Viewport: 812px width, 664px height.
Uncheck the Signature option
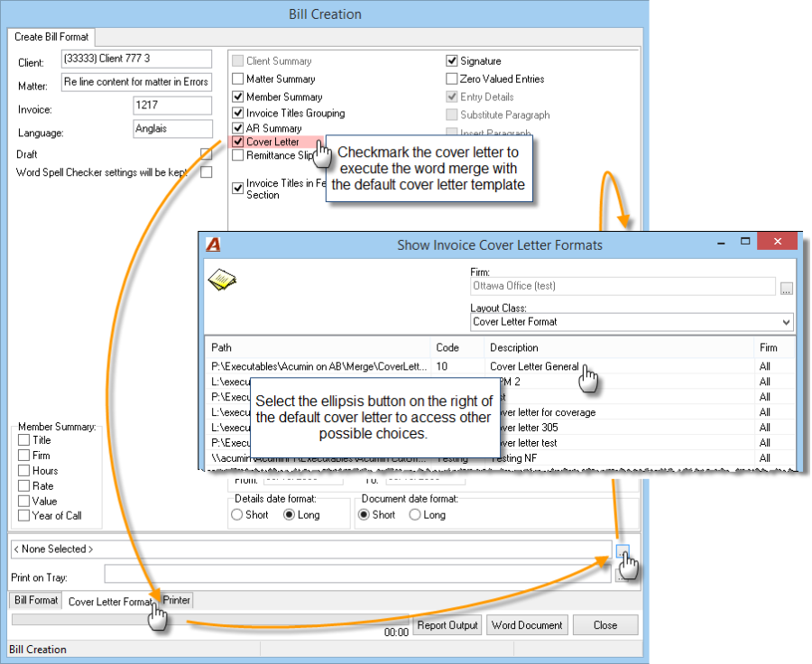(452, 61)
